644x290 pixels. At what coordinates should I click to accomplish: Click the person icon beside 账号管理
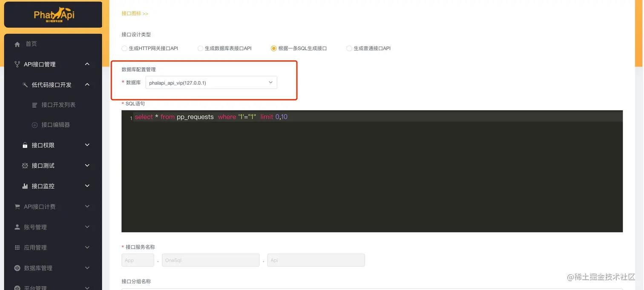tap(17, 227)
